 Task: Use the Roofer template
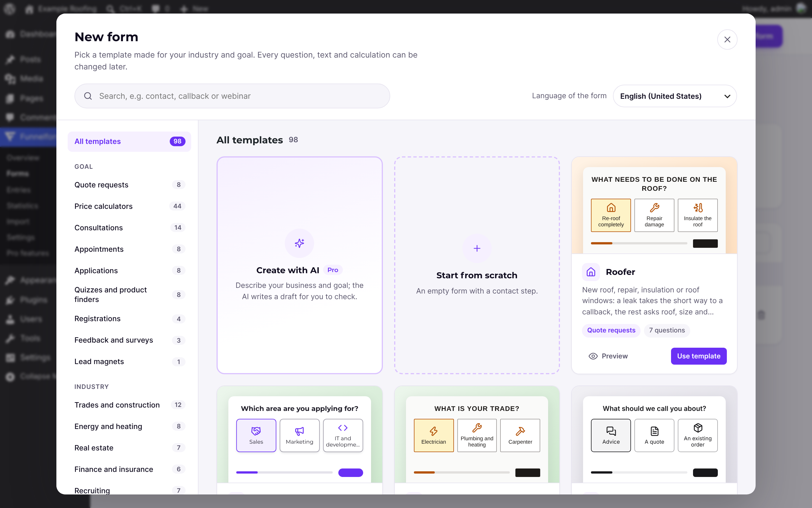[x=699, y=356]
